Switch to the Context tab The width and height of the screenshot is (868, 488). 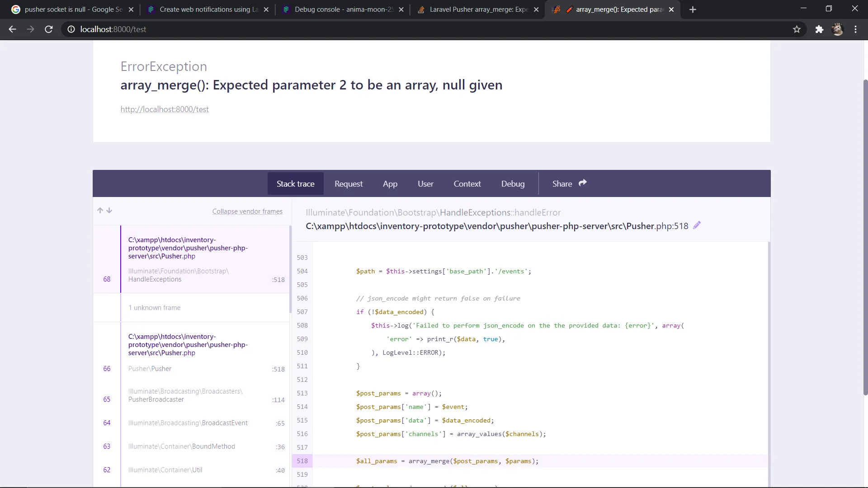(x=467, y=184)
